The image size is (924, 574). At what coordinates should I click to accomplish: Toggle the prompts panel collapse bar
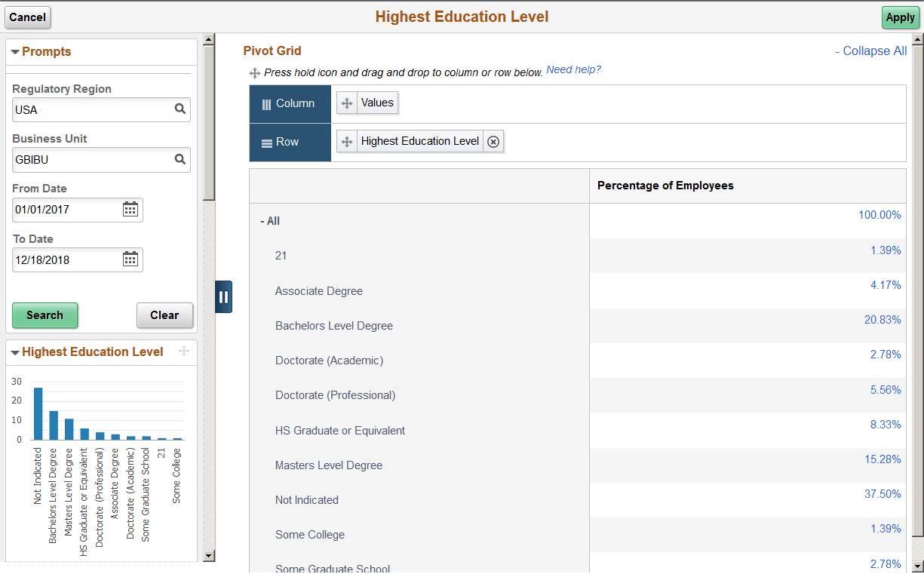pos(223,296)
